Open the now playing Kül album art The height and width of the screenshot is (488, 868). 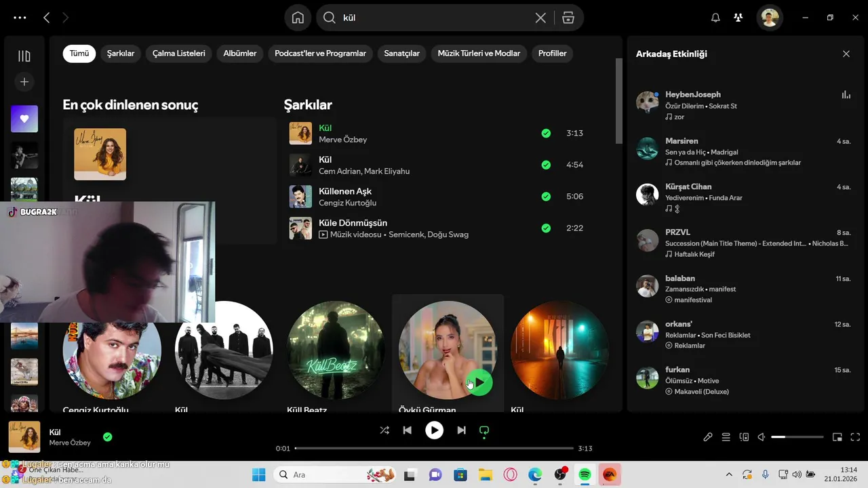(x=24, y=437)
